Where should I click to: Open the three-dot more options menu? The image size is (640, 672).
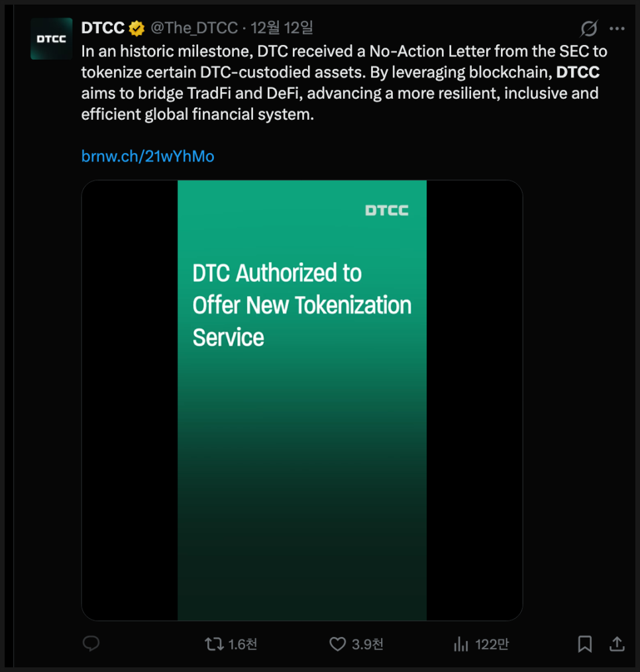coord(617,28)
